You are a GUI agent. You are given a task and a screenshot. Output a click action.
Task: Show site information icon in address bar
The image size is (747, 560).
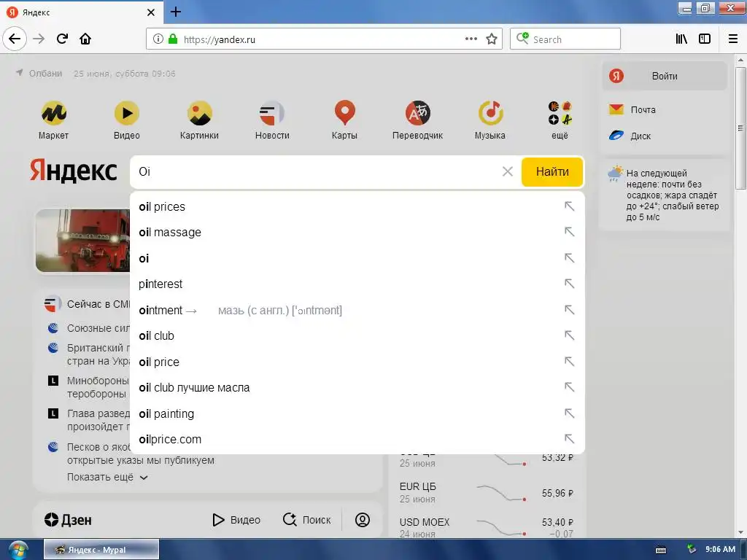[158, 39]
